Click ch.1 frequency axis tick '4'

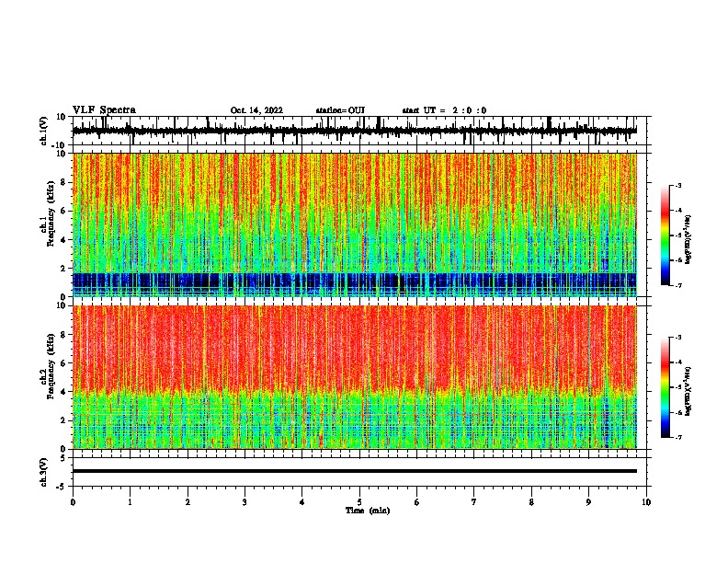pyautogui.click(x=64, y=240)
